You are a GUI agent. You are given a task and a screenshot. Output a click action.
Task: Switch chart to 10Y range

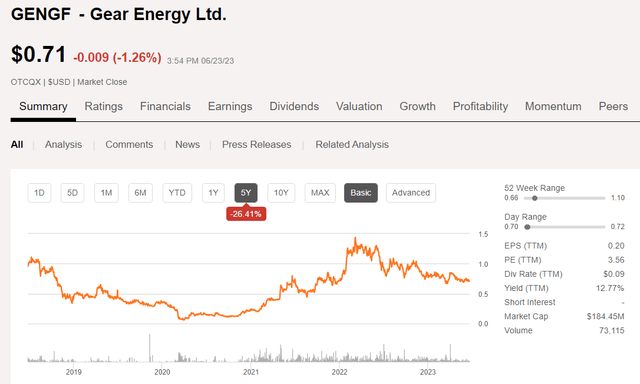[281, 193]
